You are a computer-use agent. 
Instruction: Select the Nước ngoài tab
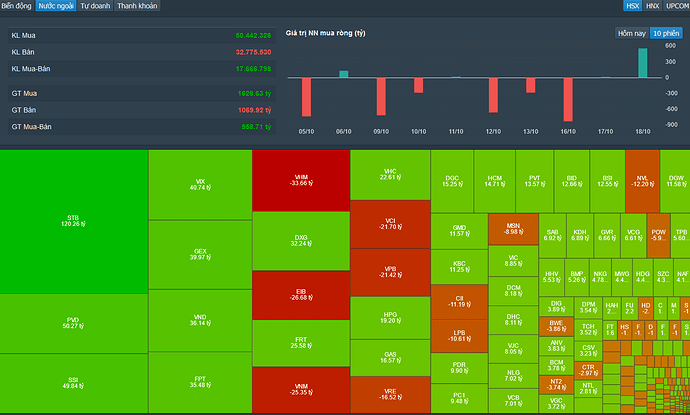tap(55, 6)
